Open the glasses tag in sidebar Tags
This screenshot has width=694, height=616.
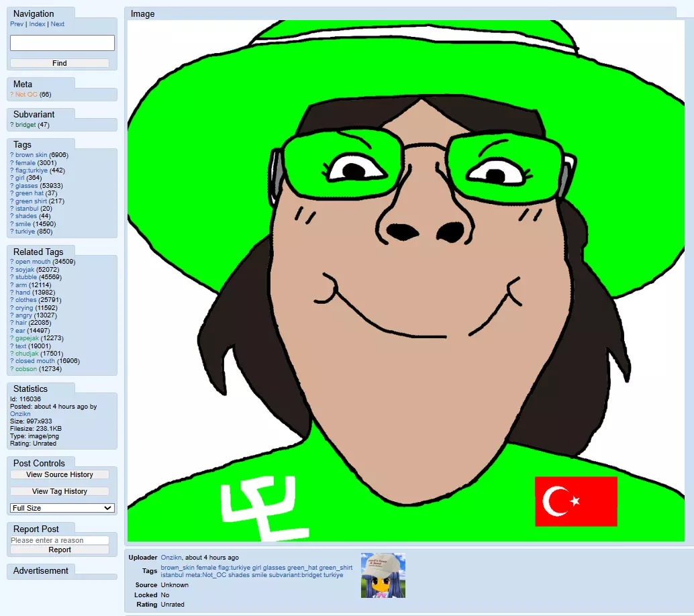point(27,186)
